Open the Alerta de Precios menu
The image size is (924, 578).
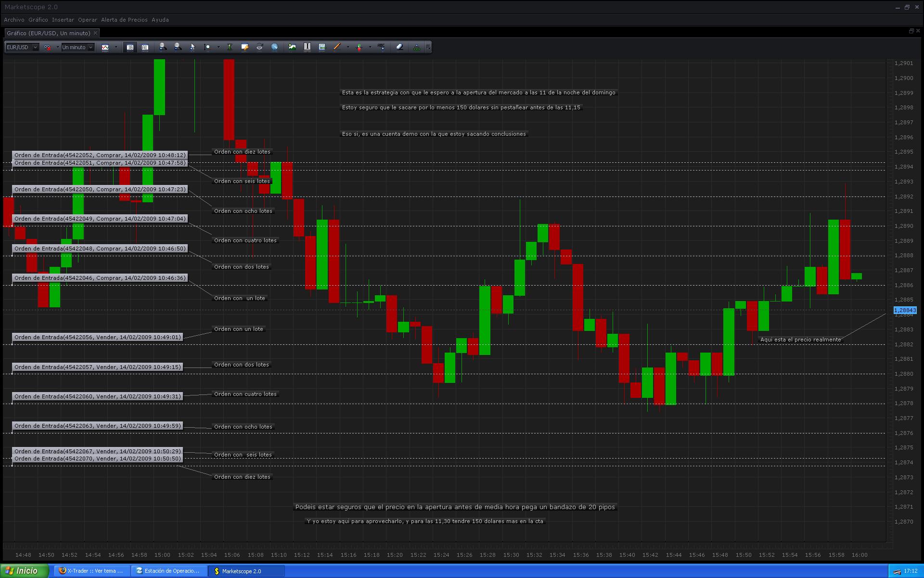click(x=124, y=20)
